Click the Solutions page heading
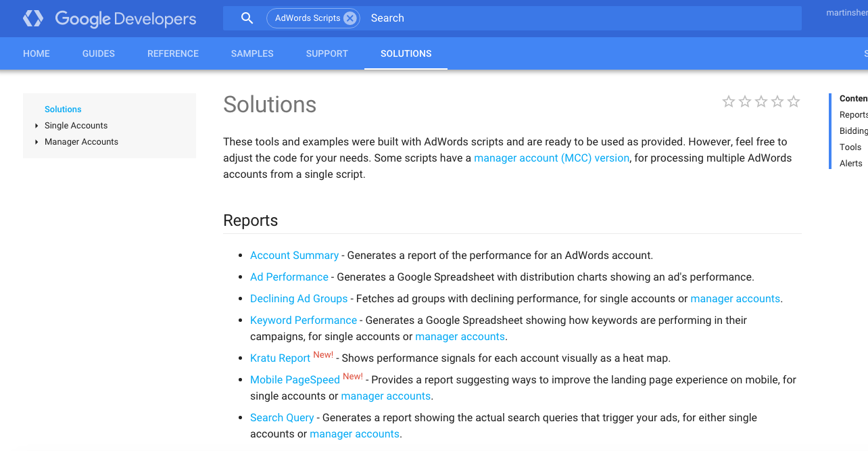 point(270,104)
